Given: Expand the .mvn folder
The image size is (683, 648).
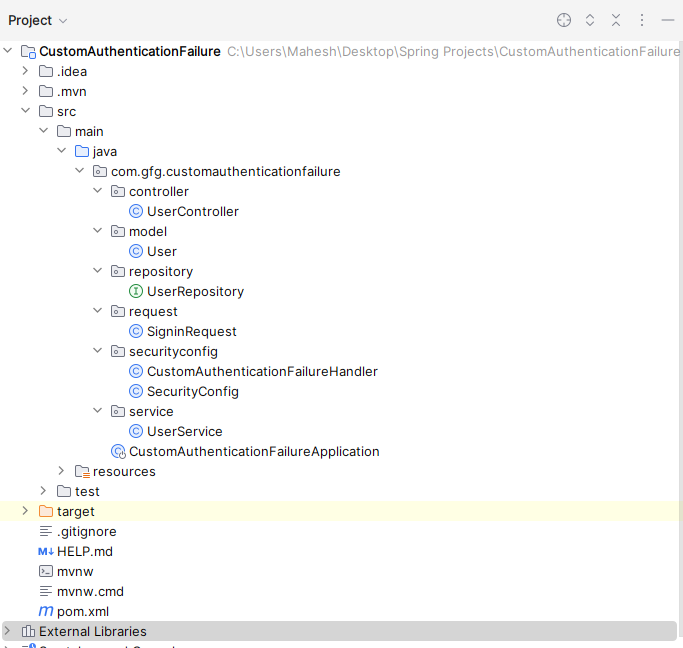Looking at the screenshot, I should click(25, 91).
